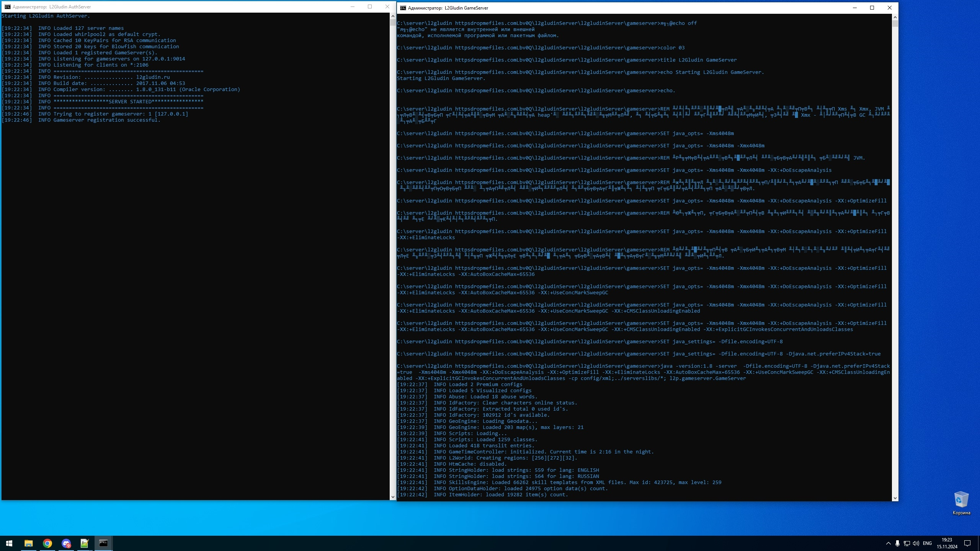Click 'Cached 10 KeyPairs for RSA communication'
The width and height of the screenshot is (980, 551).
89,41
